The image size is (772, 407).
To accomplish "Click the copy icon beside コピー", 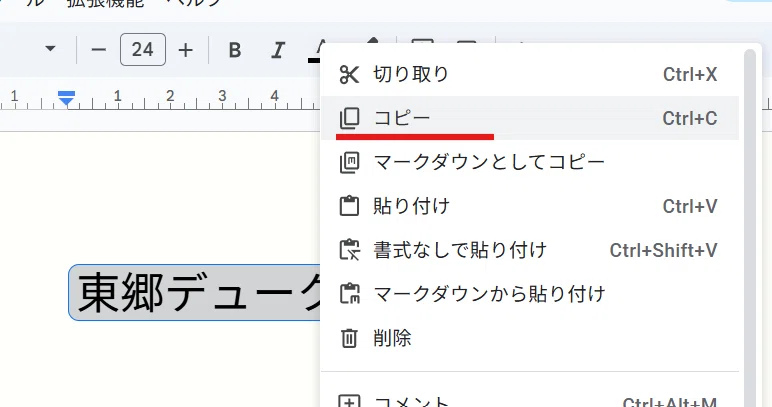I will 349,119.
